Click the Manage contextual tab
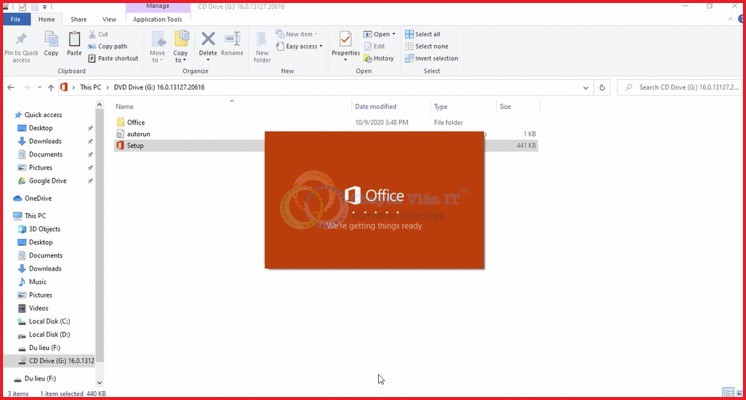746x400 pixels. click(x=158, y=6)
